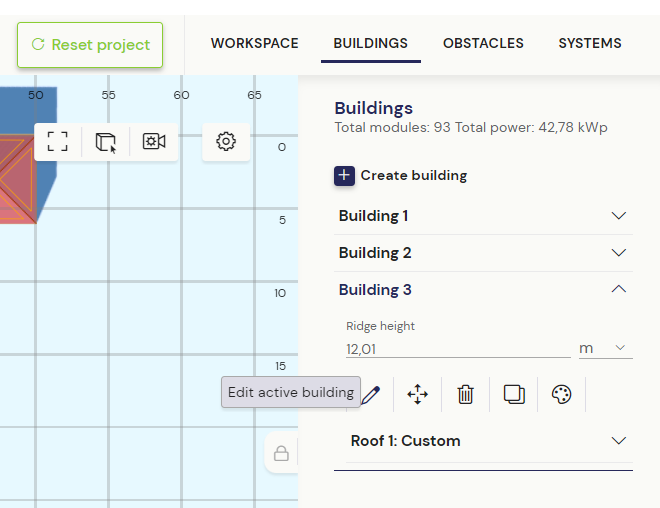Click the plus icon for Create building
The width and height of the screenshot is (660, 508).
(x=344, y=176)
